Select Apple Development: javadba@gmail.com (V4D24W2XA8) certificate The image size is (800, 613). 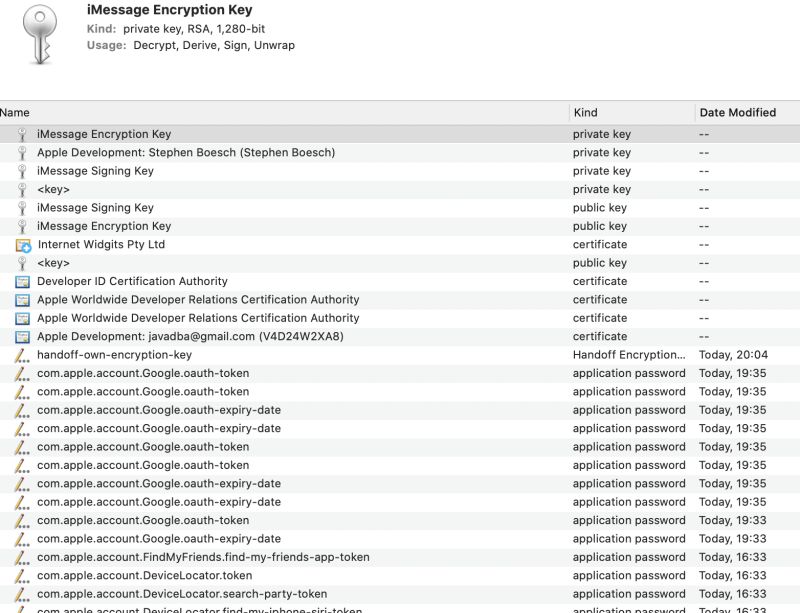pos(190,336)
